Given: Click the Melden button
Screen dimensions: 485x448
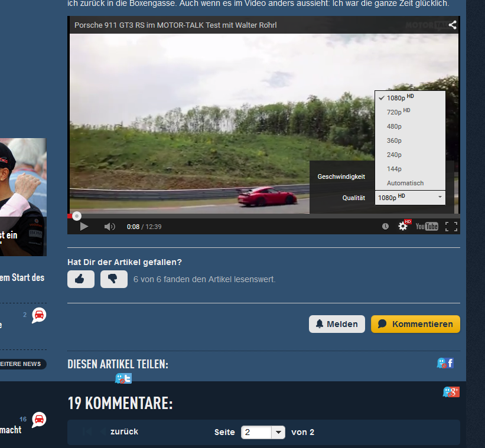Looking at the screenshot, I should [337, 323].
